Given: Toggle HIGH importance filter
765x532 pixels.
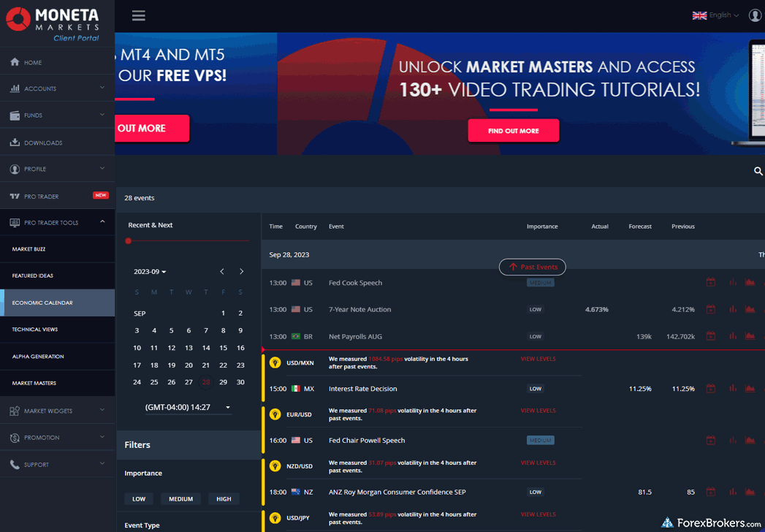Looking at the screenshot, I should click(224, 499).
